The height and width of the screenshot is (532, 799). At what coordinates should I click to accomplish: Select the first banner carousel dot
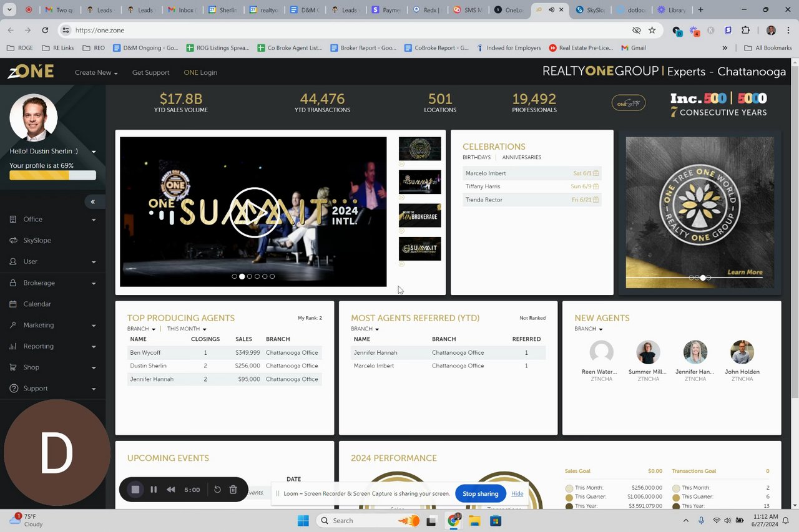click(691, 278)
